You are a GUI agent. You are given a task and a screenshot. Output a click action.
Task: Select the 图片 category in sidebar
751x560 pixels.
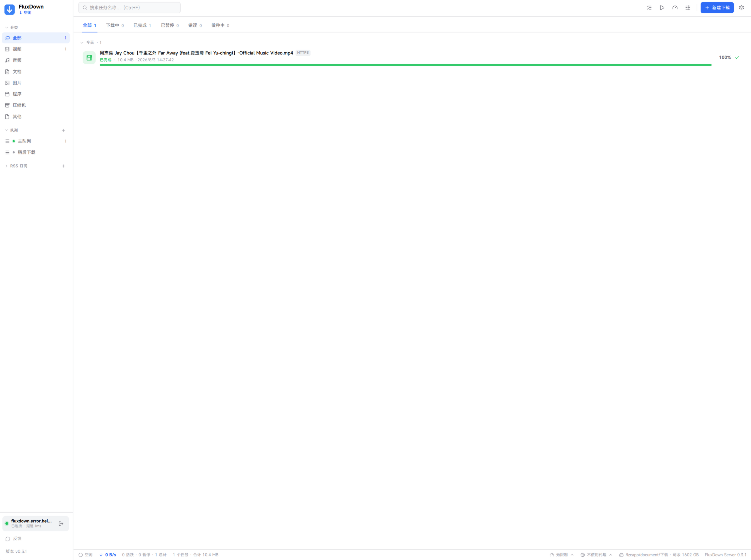coord(36,83)
